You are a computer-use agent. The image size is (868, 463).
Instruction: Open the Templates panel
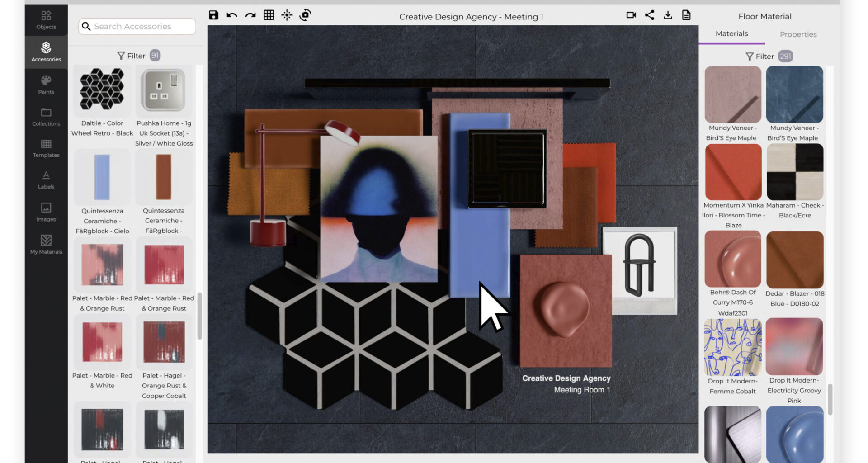click(46, 148)
